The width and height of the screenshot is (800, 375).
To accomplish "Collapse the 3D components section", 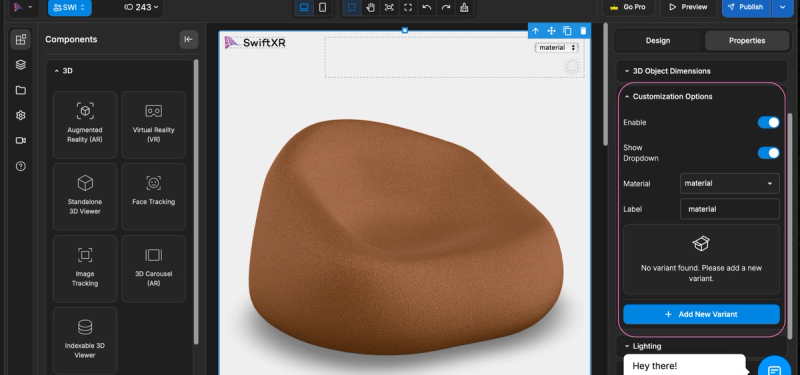I will coord(63,71).
